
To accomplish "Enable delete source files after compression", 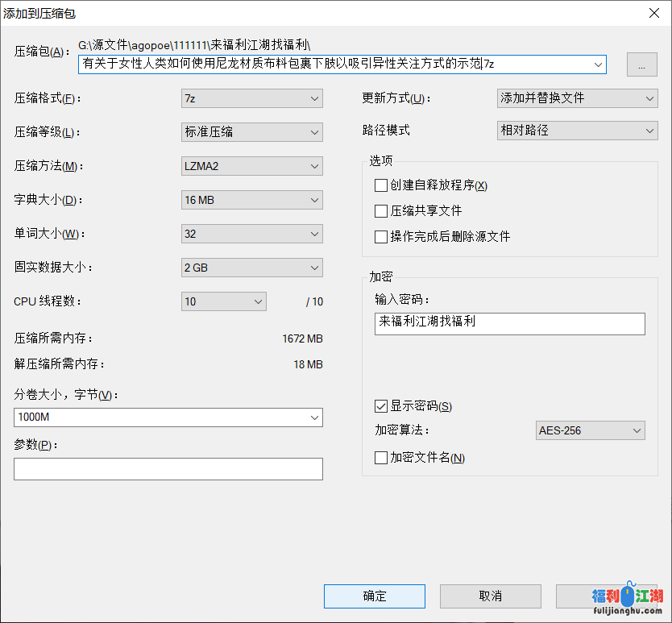I will [x=381, y=236].
